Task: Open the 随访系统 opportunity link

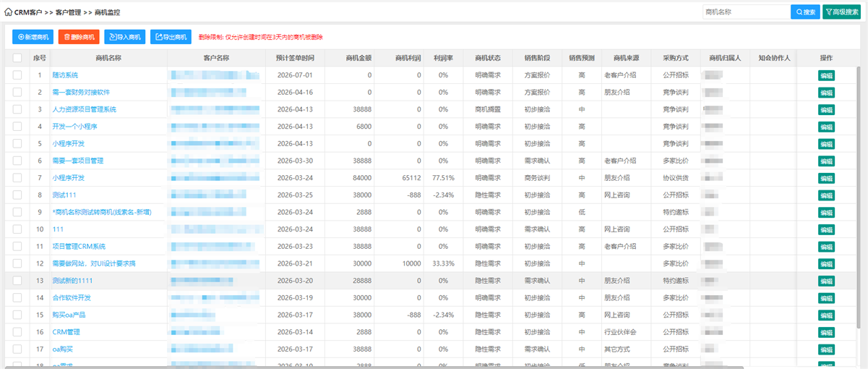Action: pyautogui.click(x=65, y=75)
